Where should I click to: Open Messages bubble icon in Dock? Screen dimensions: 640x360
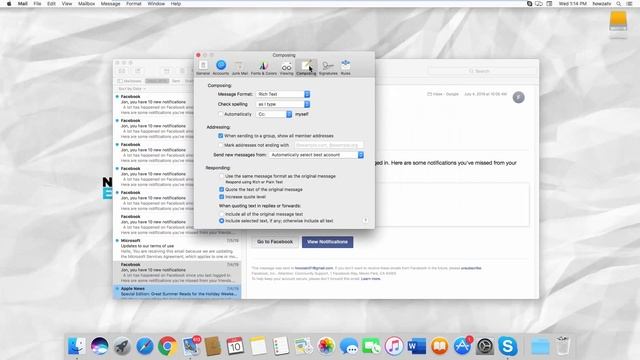(x=349, y=346)
